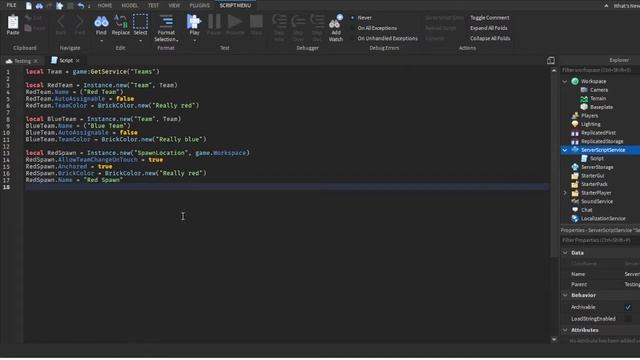Collapse the Attributes properties section
The image size is (640, 360).
565,330
